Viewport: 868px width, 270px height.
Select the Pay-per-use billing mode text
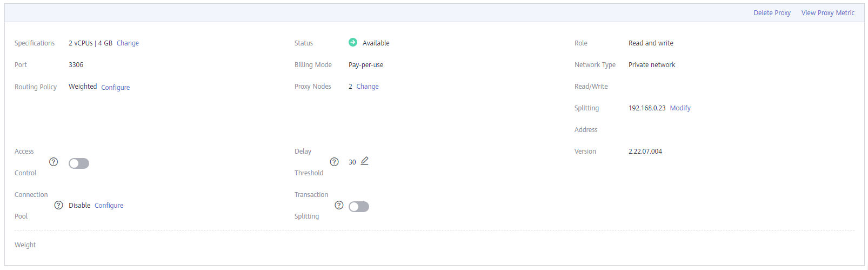(x=366, y=65)
